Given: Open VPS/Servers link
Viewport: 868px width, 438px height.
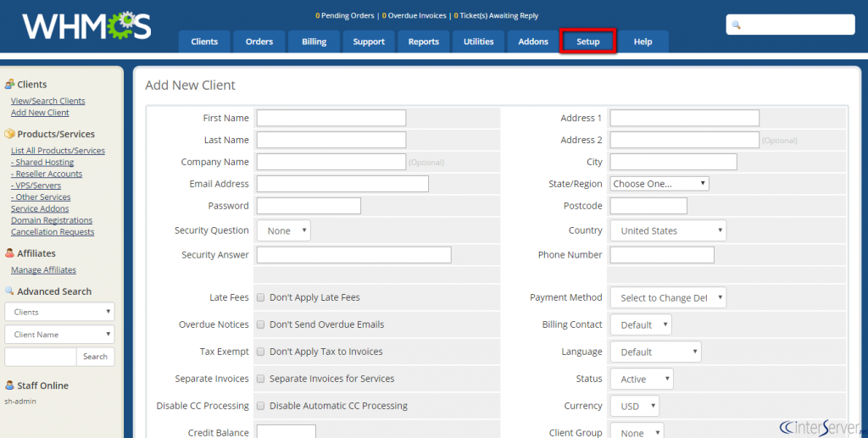Looking at the screenshot, I should (x=36, y=186).
